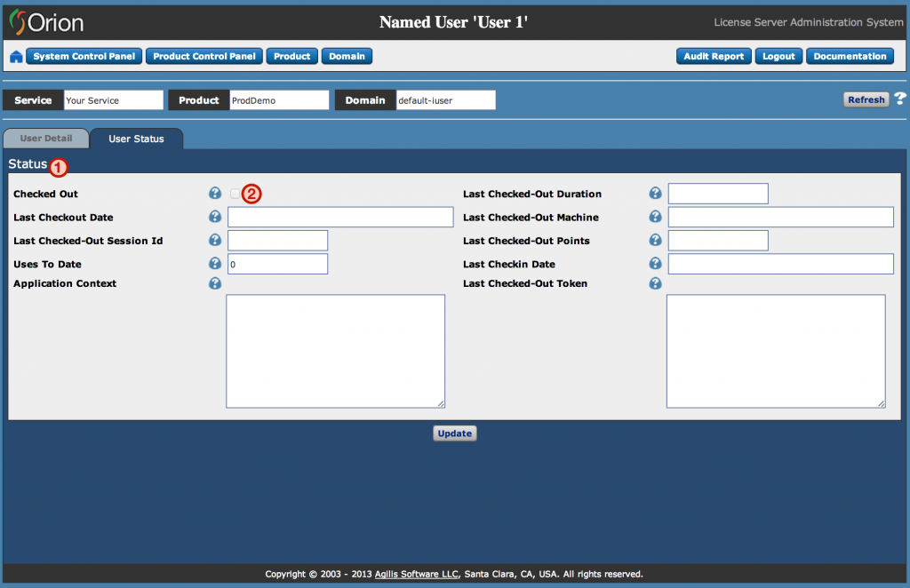Show help for Last Checked-Out Duration

click(x=655, y=194)
